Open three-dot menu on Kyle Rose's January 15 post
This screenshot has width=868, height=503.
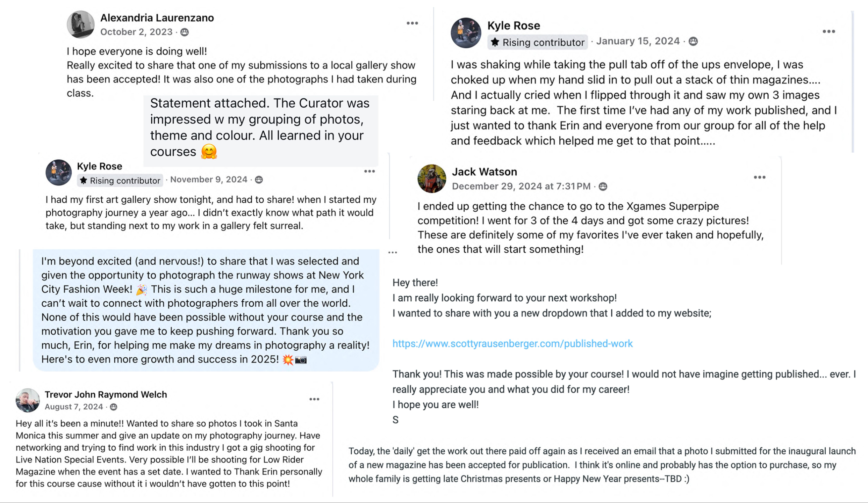coord(828,32)
